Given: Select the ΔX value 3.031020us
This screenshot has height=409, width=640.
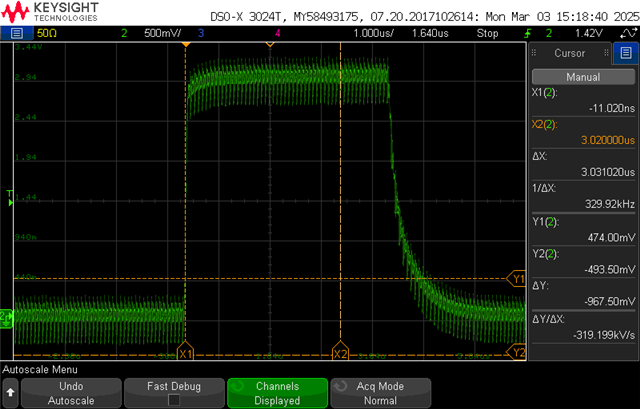Looking at the screenshot, I should pyautogui.click(x=608, y=172).
